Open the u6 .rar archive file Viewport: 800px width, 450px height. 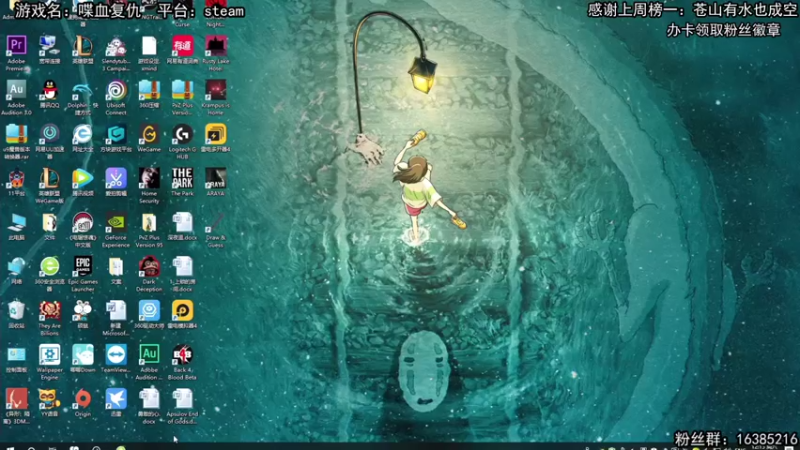[x=16, y=134]
